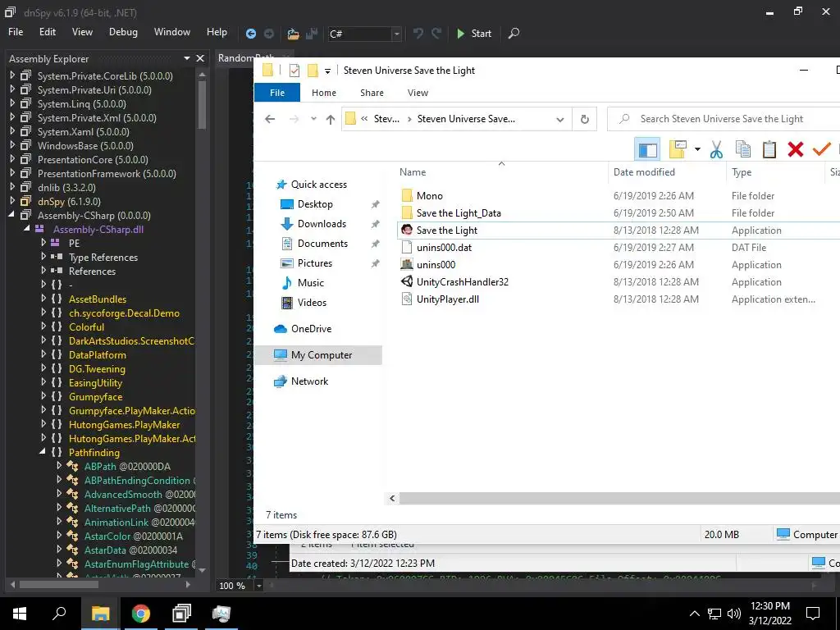The height and width of the screenshot is (630, 840).
Task: Expand the dnlib (3.3.2.0) node
Action: coord(12,187)
